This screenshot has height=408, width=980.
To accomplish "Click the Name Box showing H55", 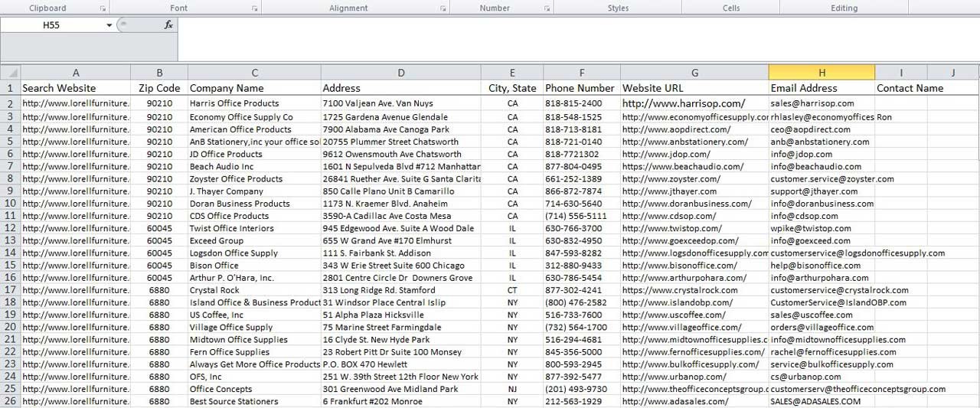I will (x=52, y=25).
